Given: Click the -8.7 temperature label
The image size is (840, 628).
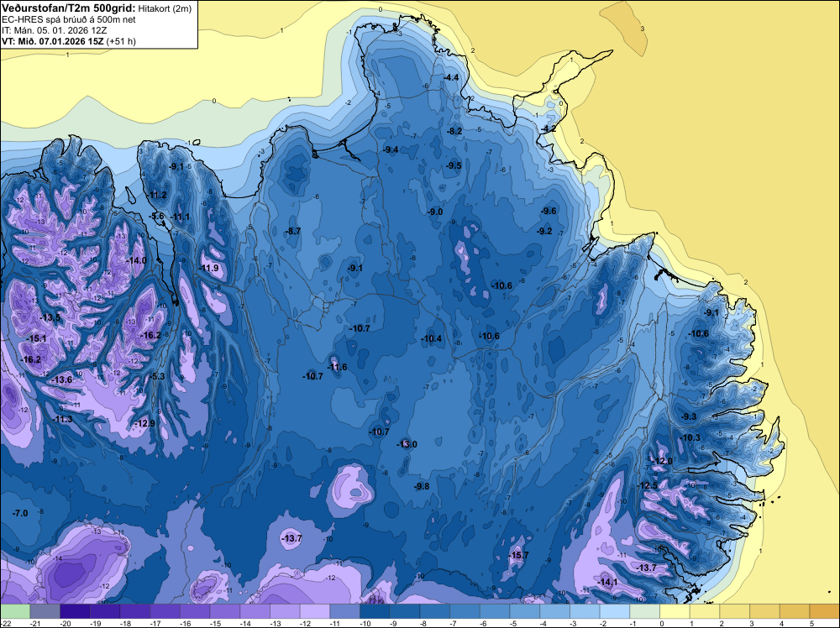Looking at the screenshot, I should (293, 231).
